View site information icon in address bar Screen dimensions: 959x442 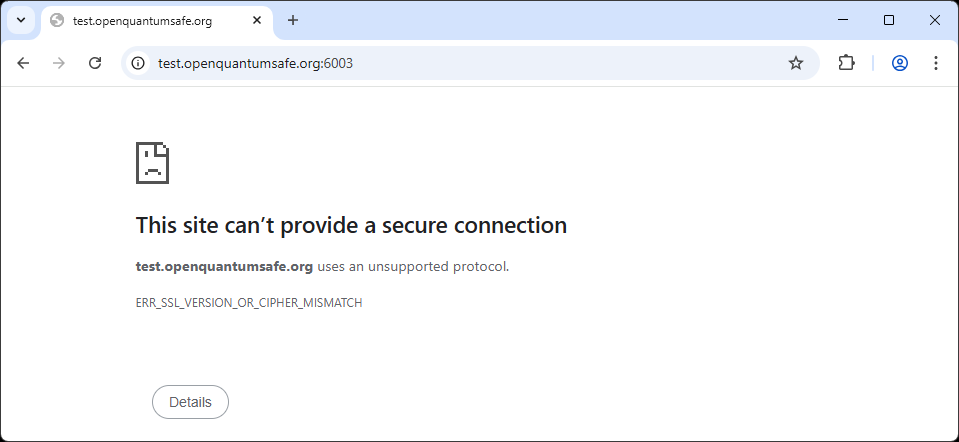[139, 63]
